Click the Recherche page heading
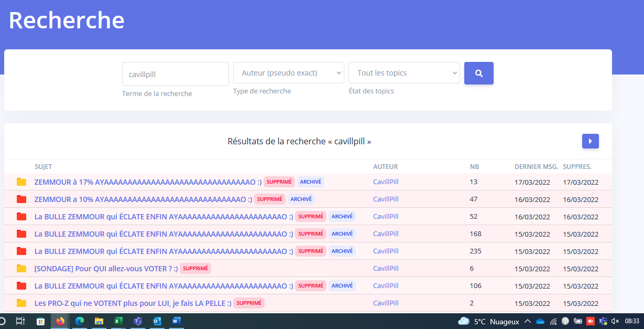 67,20
